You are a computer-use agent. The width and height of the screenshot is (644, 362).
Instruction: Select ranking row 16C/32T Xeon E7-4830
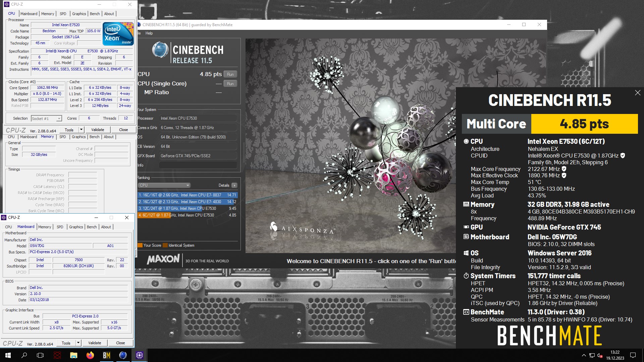point(187,202)
